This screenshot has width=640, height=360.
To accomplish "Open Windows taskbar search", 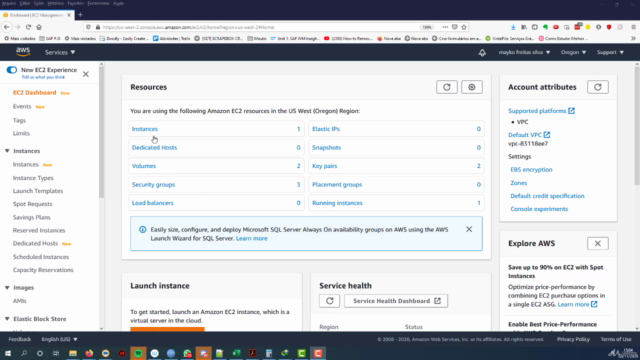I will click(x=24, y=353).
